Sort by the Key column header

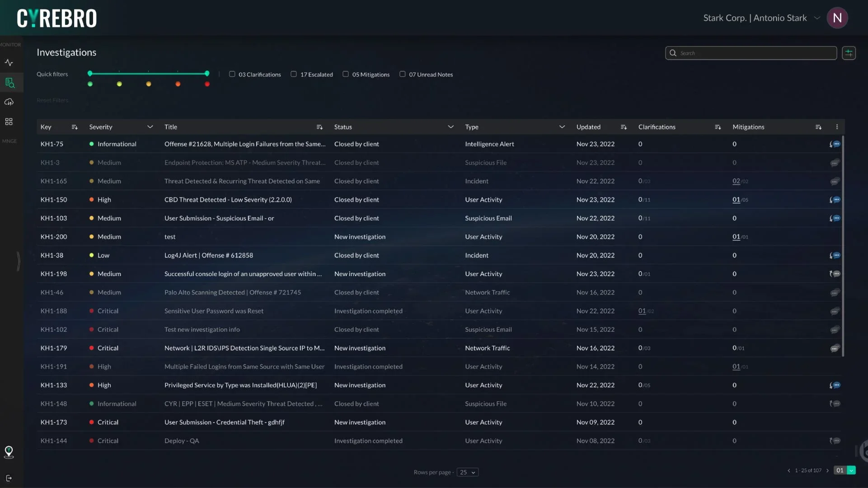point(75,127)
